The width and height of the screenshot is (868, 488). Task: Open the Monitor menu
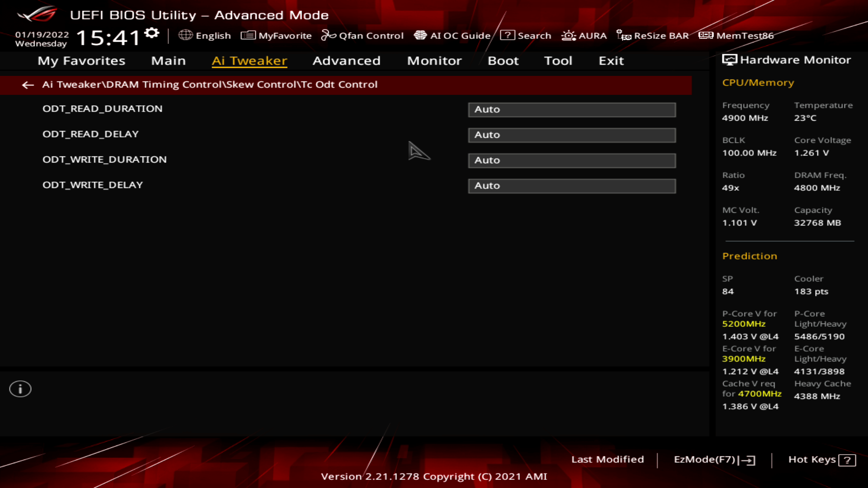[434, 61]
